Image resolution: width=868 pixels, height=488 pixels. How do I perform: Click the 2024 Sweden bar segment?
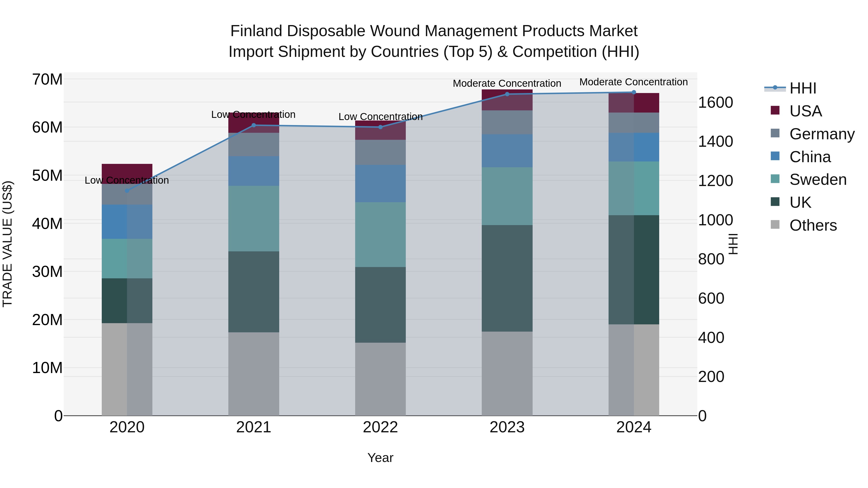point(634,189)
